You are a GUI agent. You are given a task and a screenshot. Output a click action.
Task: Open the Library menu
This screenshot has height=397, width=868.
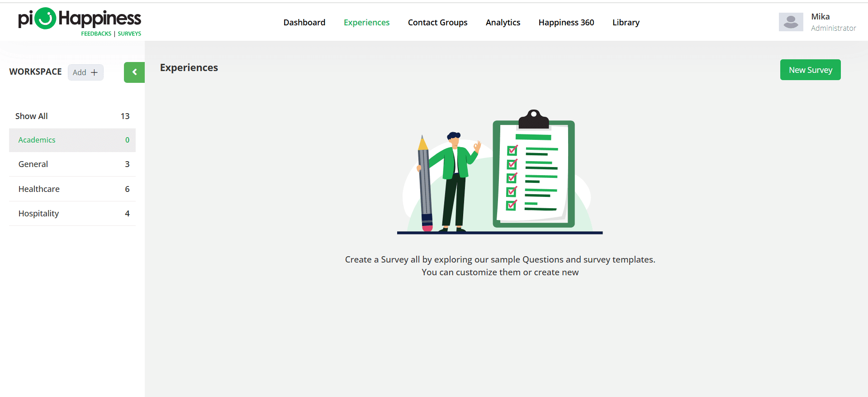tap(626, 23)
